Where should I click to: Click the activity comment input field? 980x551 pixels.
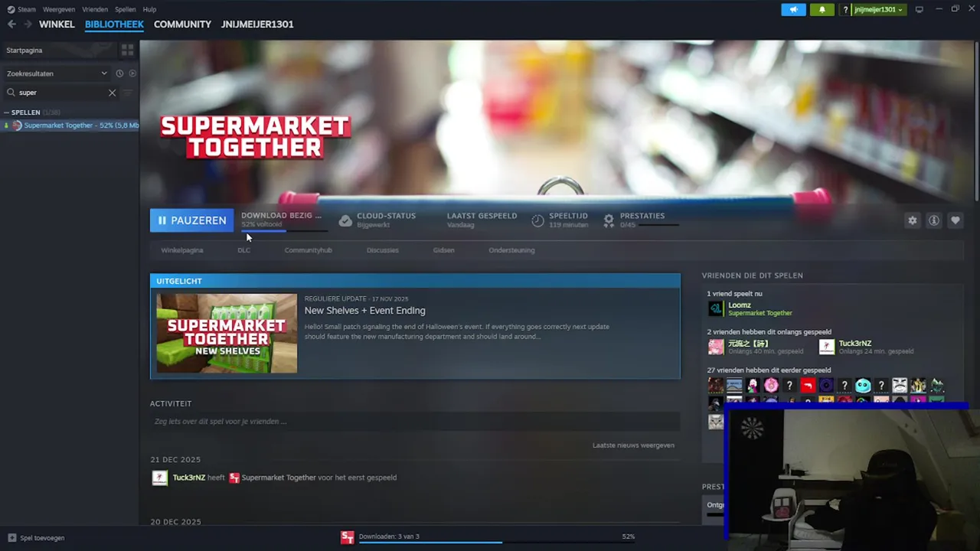(415, 422)
